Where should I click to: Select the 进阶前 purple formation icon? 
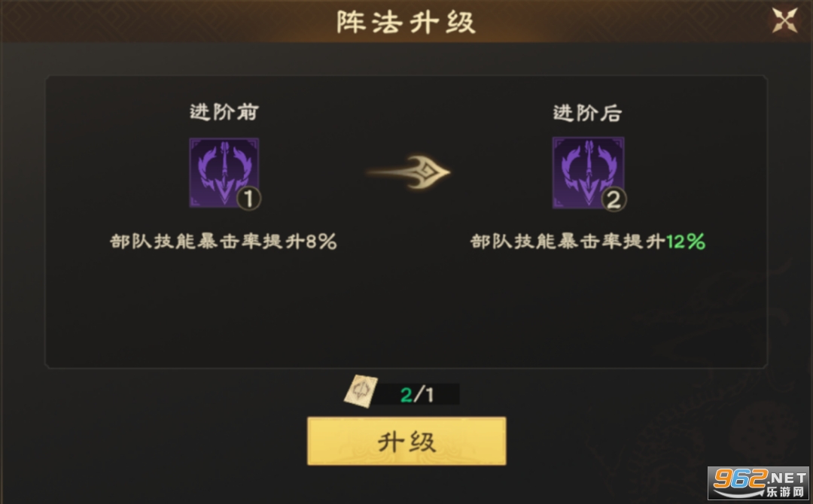point(224,172)
